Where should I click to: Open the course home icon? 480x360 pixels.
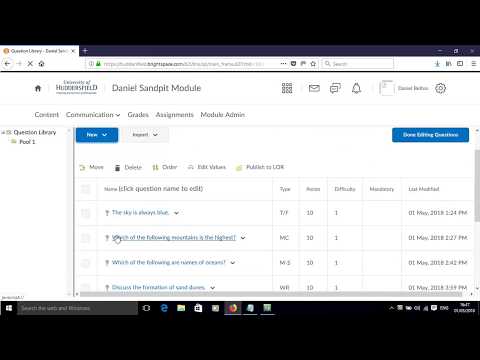(x=38, y=88)
